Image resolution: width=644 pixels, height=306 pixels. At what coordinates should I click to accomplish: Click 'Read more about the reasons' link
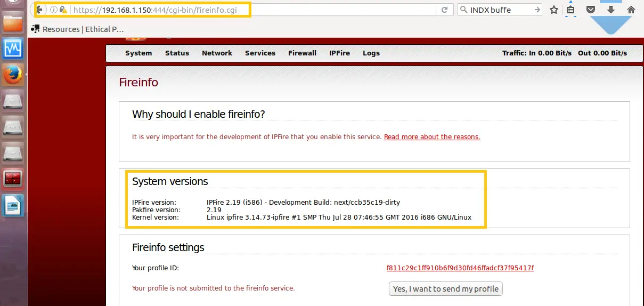(x=432, y=137)
